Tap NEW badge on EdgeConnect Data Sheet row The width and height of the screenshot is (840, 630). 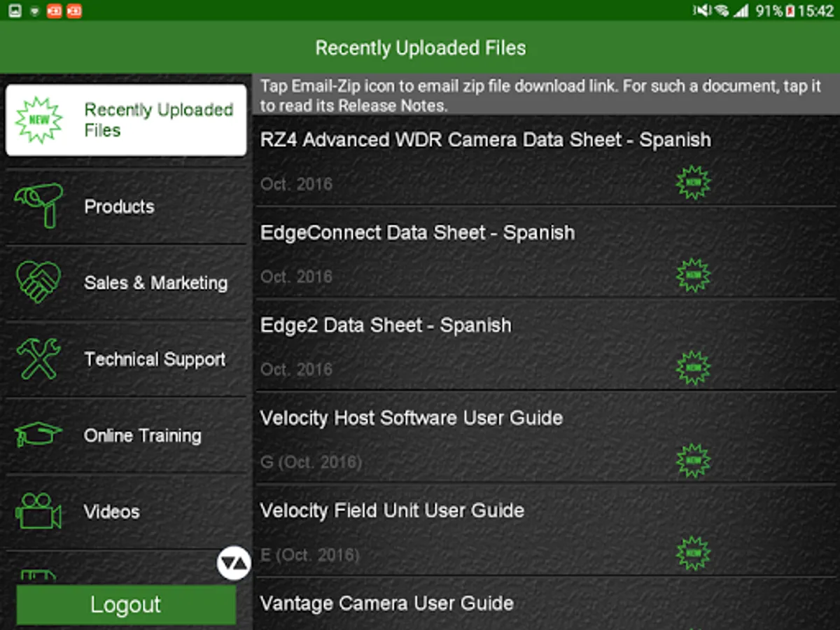[693, 275]
